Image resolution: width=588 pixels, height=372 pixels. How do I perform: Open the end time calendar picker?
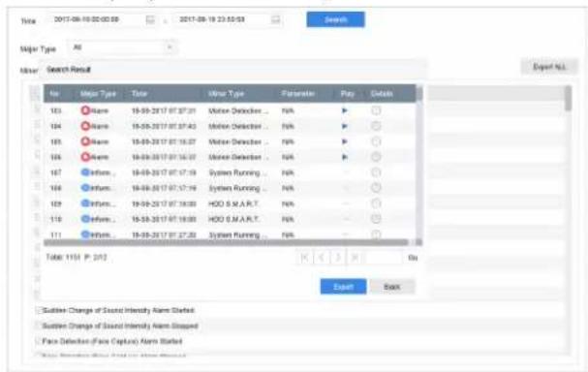coord(276,19)
